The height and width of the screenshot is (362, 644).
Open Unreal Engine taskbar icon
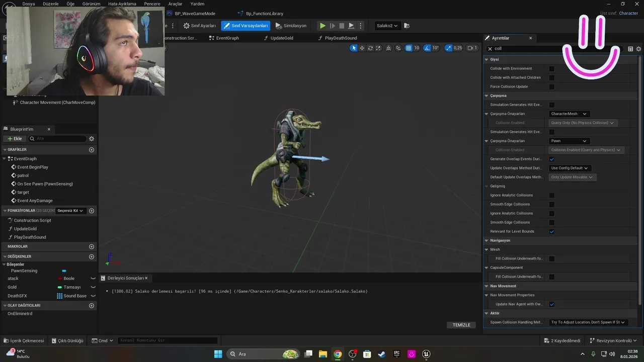pyautogui.click(x=426, y=354)
